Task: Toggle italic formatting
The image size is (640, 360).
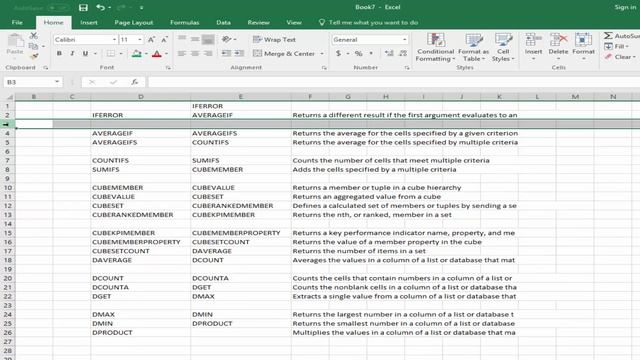Action: (72, 53)
